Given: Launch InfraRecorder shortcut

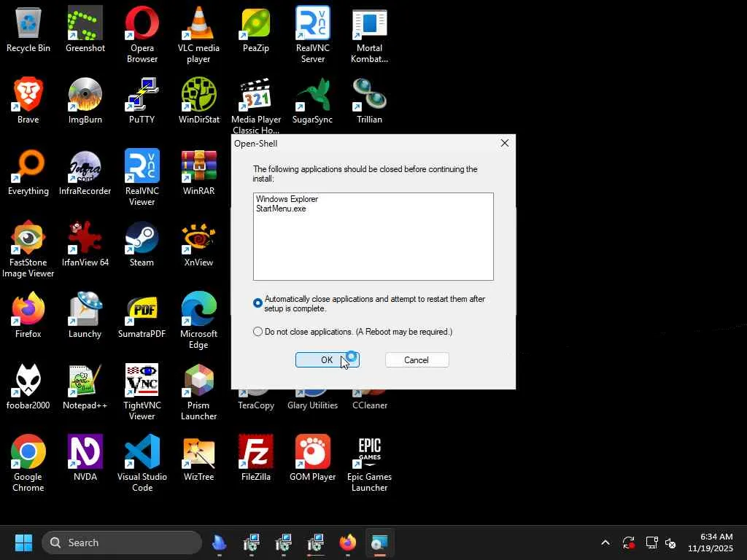Looking at the screenshot, I should (85, 172).
